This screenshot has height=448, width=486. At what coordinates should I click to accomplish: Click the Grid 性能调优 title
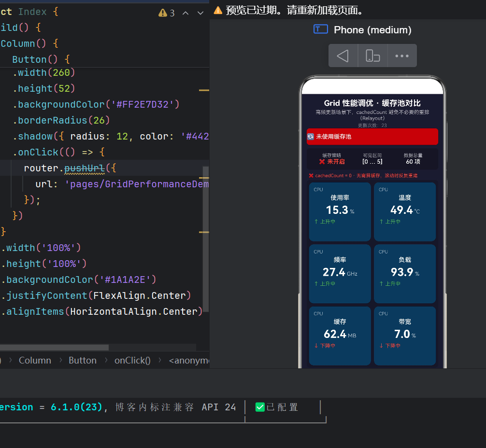(x=372, y=103)
